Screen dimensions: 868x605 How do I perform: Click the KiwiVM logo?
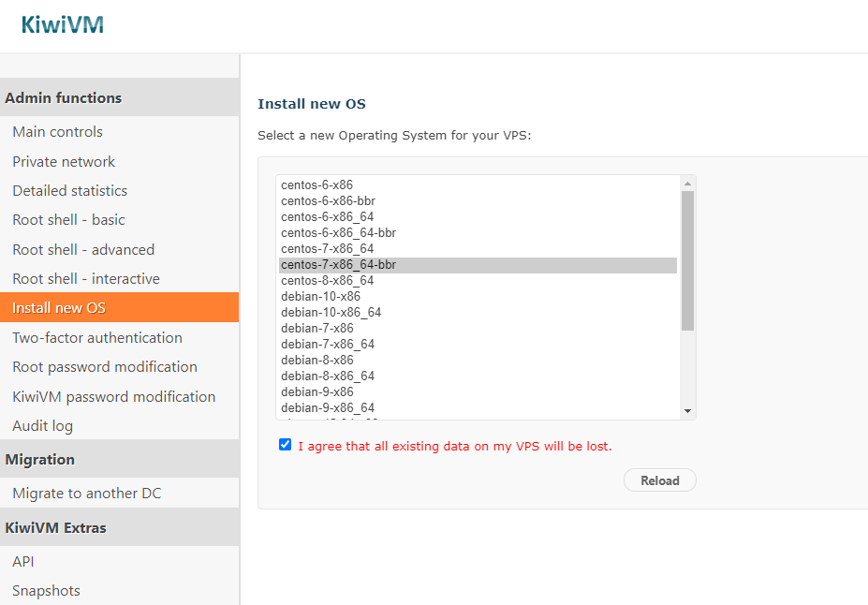(62, 25)
